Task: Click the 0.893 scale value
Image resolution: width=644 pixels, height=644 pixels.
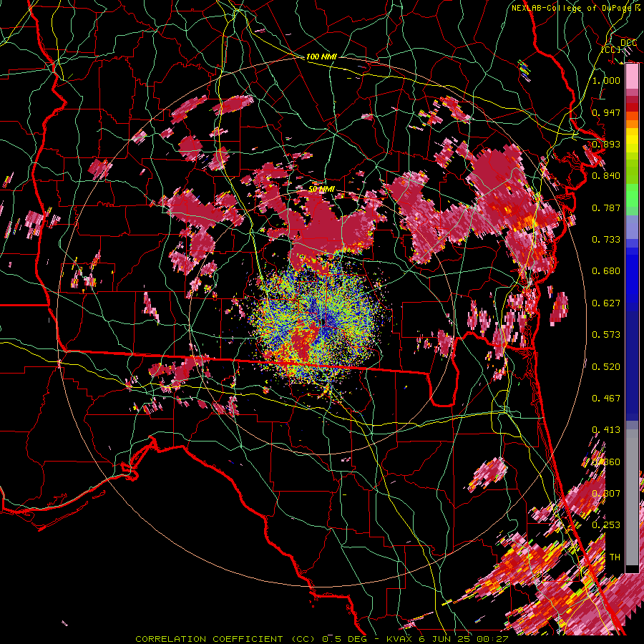Action: [x=606, y=144]
